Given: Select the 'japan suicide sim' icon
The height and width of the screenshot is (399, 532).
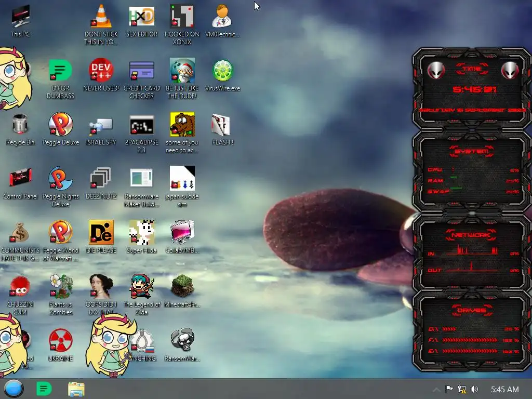Looking at the screenshot, I should click(182, 187).
